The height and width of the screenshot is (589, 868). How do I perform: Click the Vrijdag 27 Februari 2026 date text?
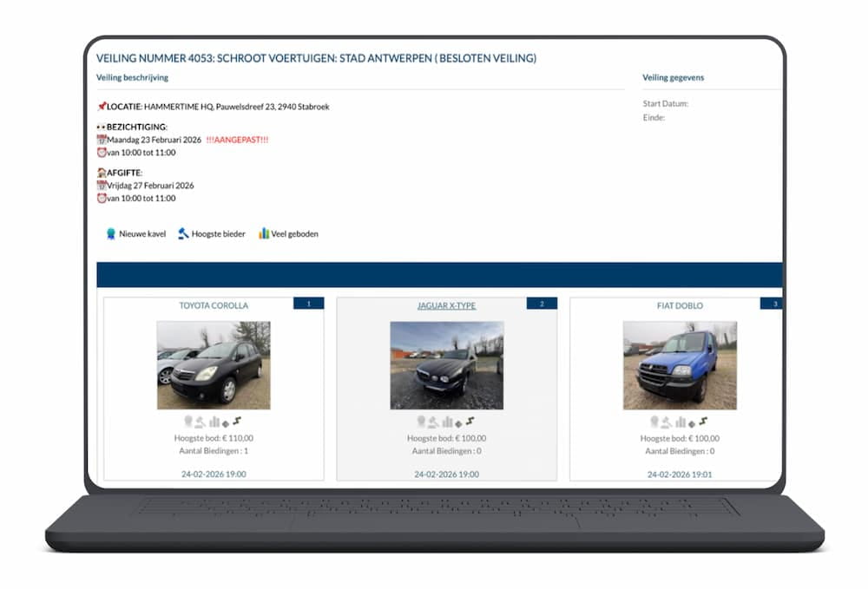point(150,186)
